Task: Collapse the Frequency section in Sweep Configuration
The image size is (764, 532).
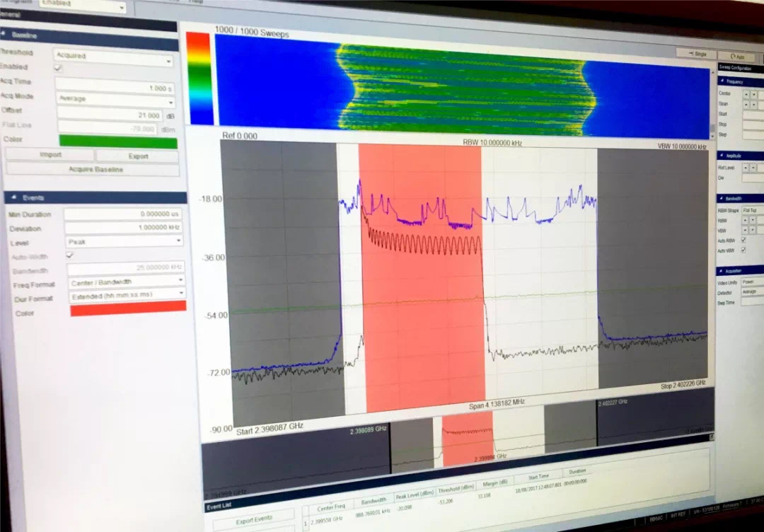Action: click(x=721, y=81)
